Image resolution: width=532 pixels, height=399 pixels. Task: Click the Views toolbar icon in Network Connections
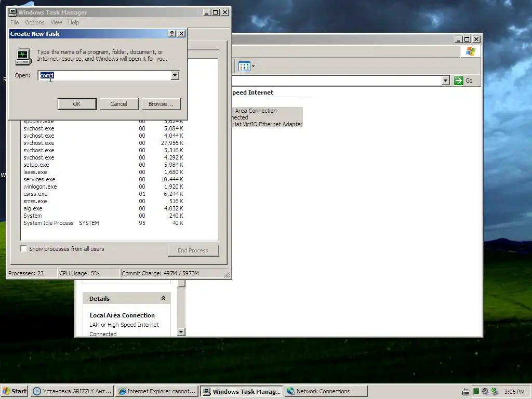pyautogui.click(x=244, y=66)
